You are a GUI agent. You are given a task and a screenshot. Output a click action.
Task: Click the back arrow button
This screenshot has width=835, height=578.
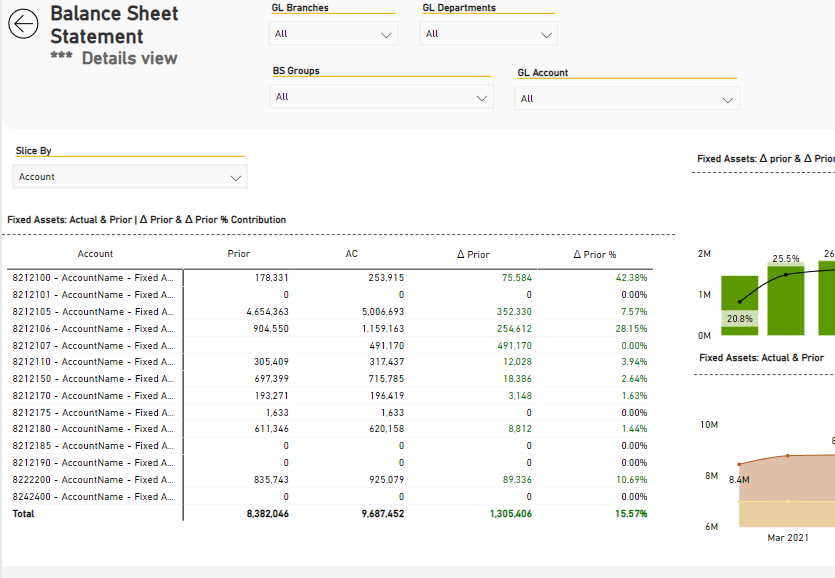[x=23, y=24]
